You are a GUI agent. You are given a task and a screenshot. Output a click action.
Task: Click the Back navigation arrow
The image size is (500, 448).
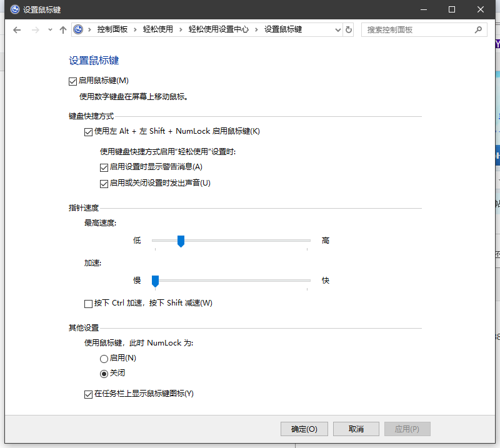pyautogui.click(x=17, y=29)
